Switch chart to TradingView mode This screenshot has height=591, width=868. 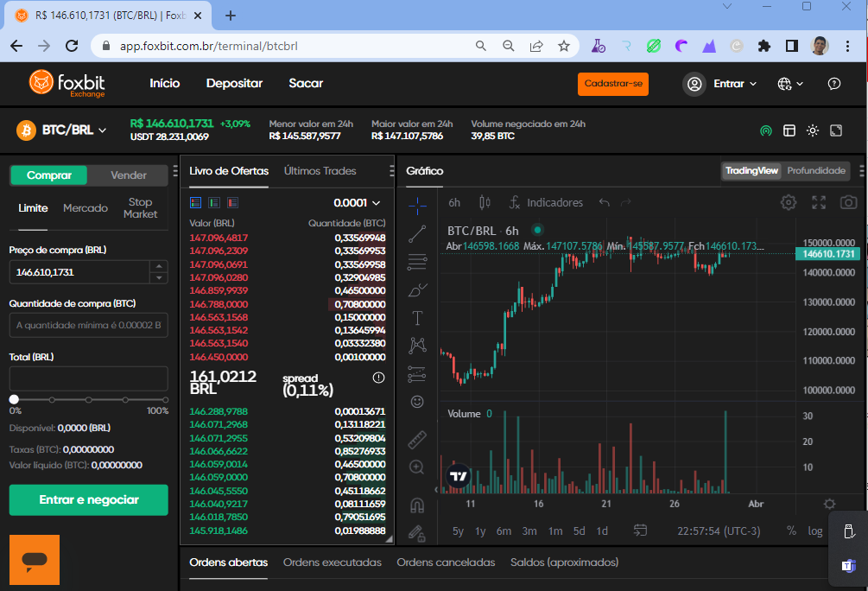click(751, 170)
